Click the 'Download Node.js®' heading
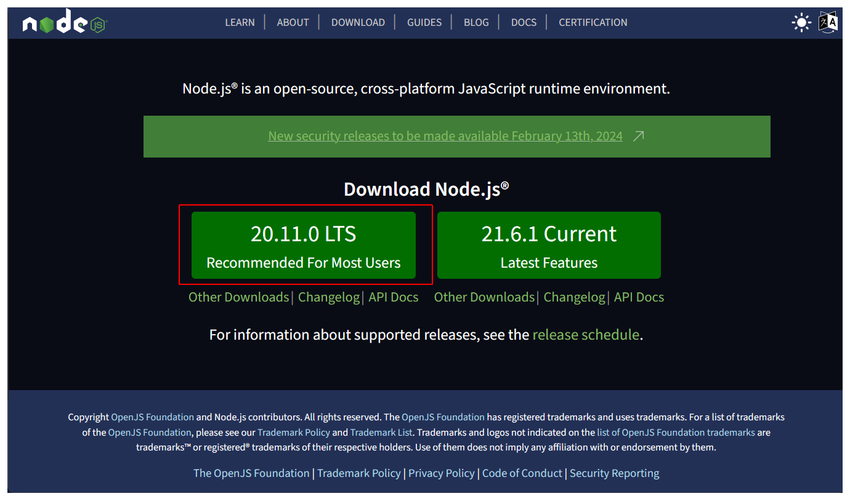The width and height of the screenshot is (850, 504). coord(426,189)
